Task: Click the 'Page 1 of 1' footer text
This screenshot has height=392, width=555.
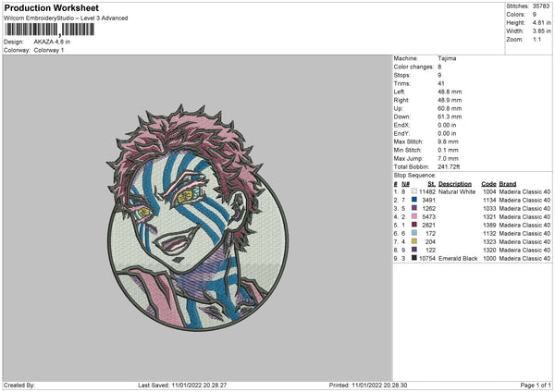Action: point(536,385)
